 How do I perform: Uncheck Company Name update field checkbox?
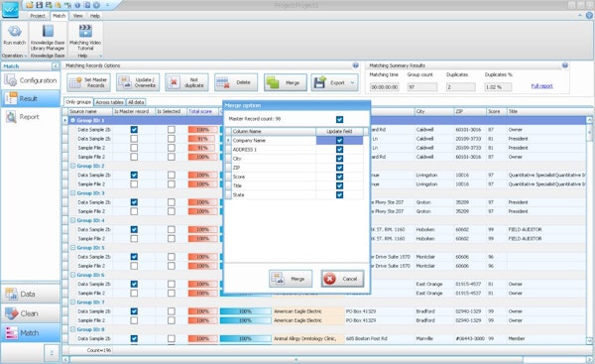pos(339,140)
